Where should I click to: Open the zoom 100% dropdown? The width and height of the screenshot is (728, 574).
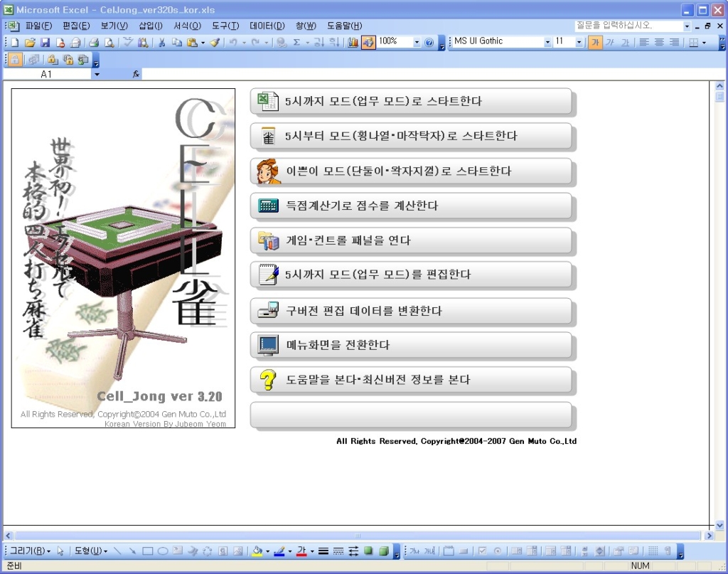coord(417,42)
